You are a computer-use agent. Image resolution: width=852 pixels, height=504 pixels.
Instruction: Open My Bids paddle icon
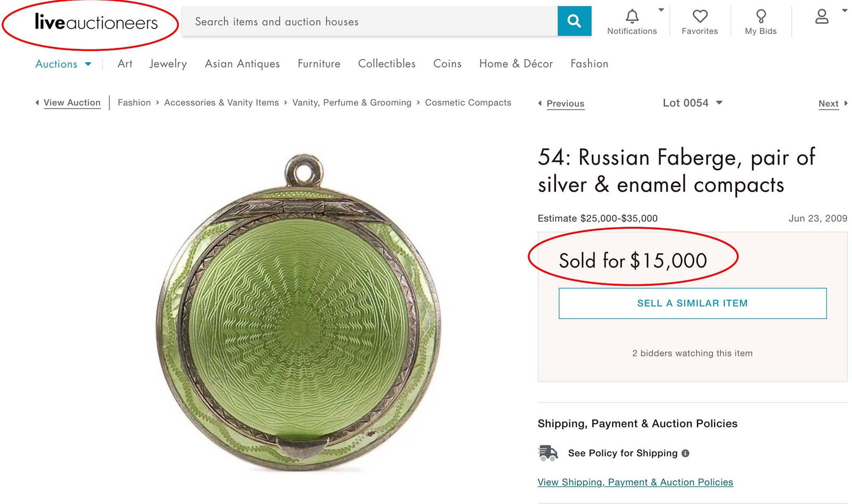[x=761, y=17]
